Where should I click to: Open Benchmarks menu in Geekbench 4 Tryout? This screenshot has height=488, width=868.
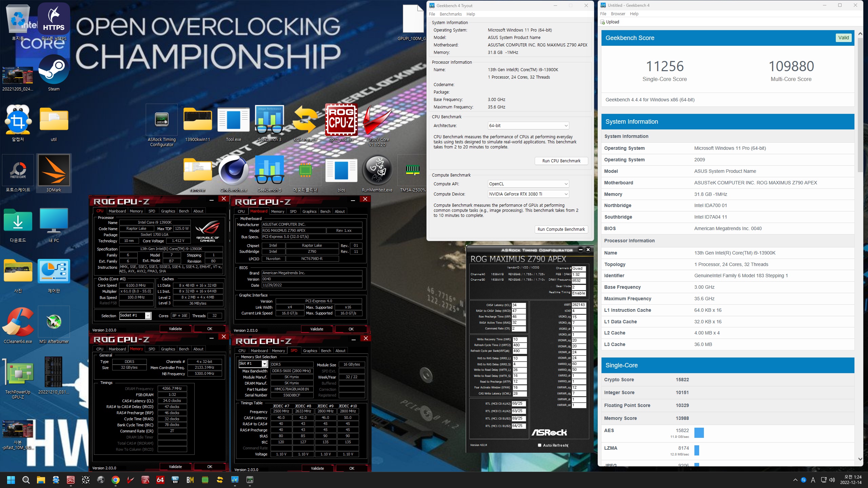pos(451,14)
